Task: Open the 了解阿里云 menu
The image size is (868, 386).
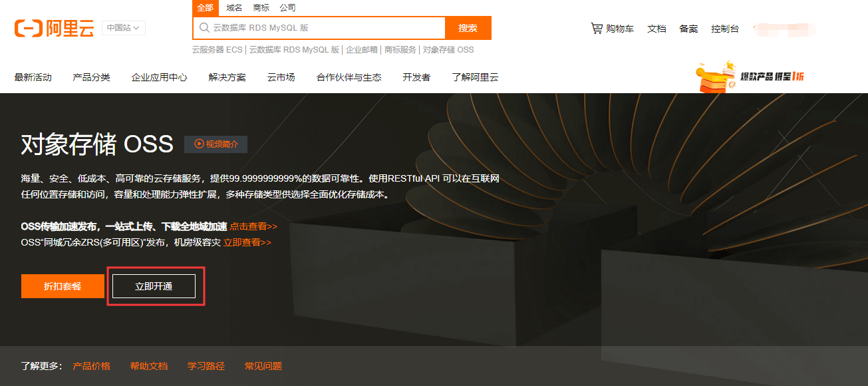Action: (x=475, y=77)
